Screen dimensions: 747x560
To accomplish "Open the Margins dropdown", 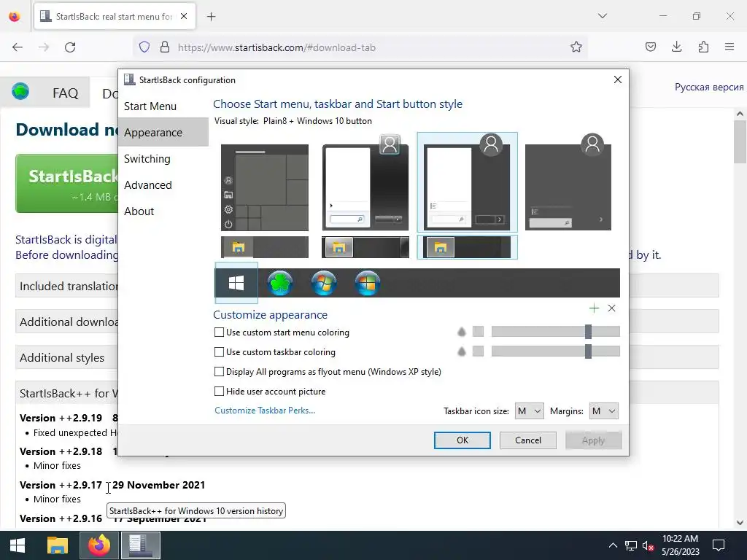I will tap(603, 411).
